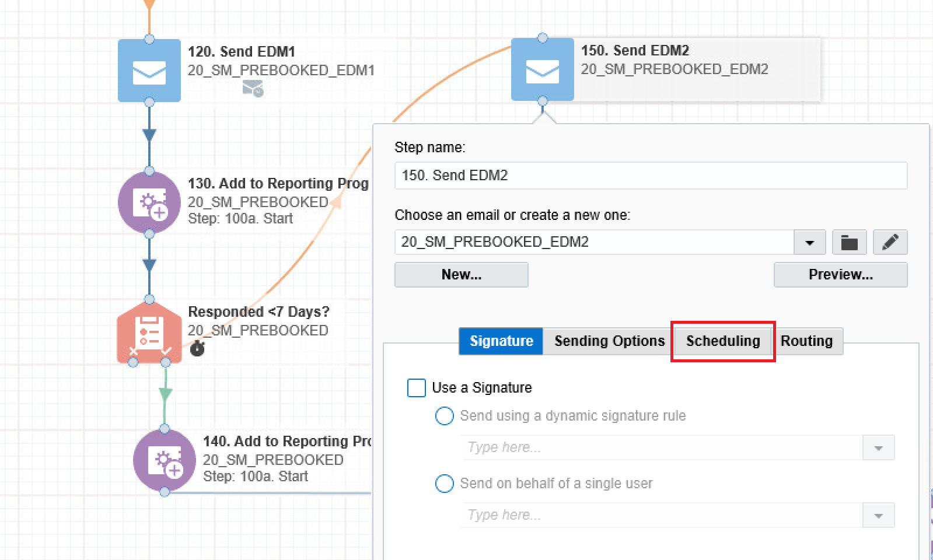Image resolution: width=933 pixels, height=560 pixels.
Task: Expand the email selection dropdown arrow
Action: tap(809, 242)
